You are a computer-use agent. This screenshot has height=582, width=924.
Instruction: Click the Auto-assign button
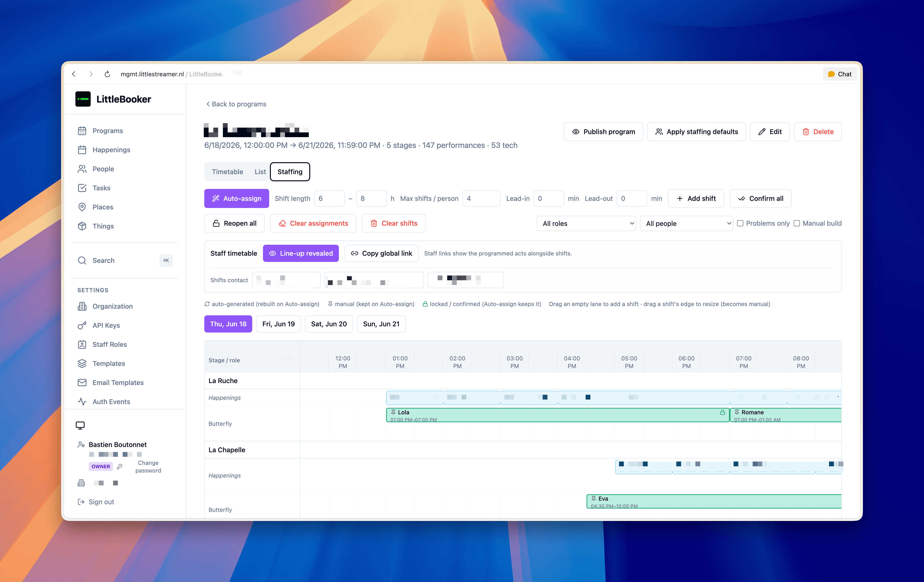click(x=237, y=198)
